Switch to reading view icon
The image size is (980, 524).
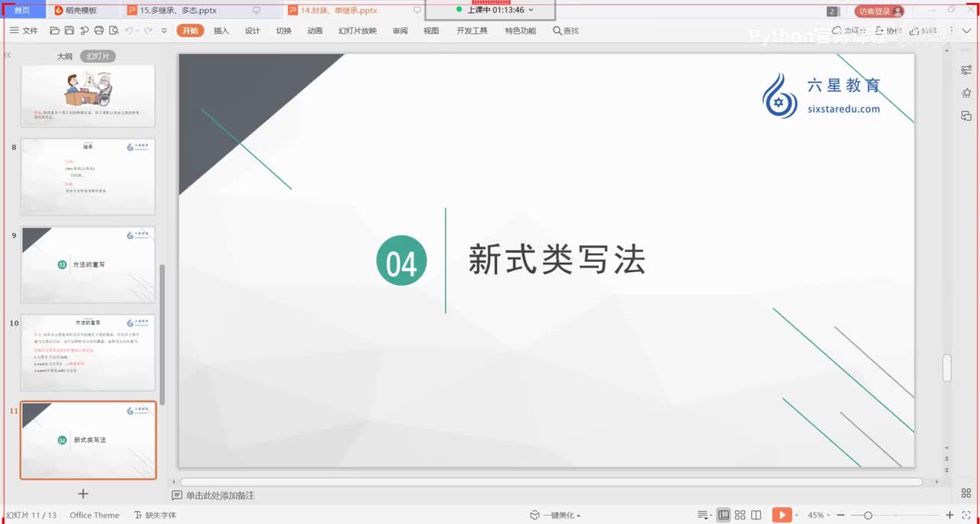[756, 515]
